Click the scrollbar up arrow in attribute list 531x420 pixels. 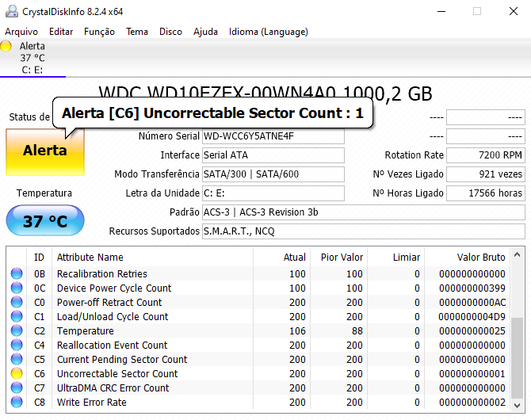[x=517, y=254]
